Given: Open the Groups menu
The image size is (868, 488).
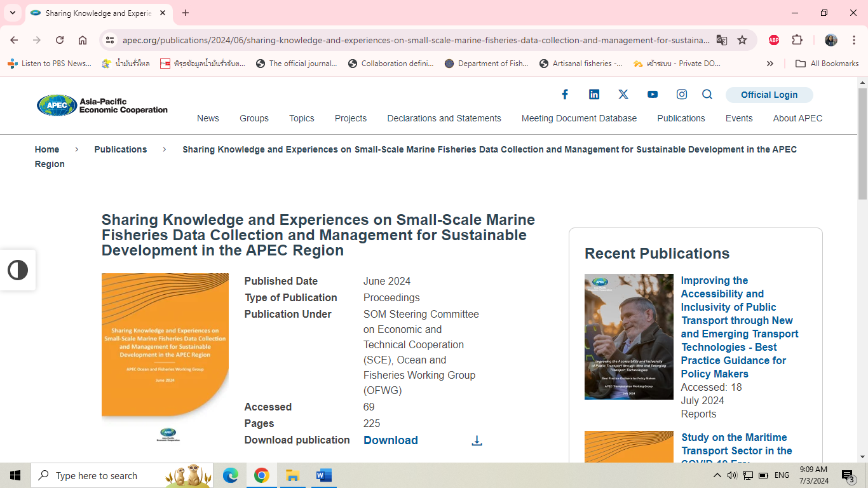Looking at the screenshot, I should click(254, 118).
